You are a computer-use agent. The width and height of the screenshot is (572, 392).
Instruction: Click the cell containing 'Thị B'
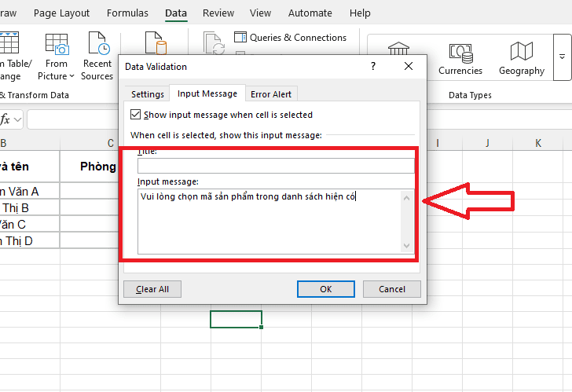pyautogui.click(x=29, y=207)
